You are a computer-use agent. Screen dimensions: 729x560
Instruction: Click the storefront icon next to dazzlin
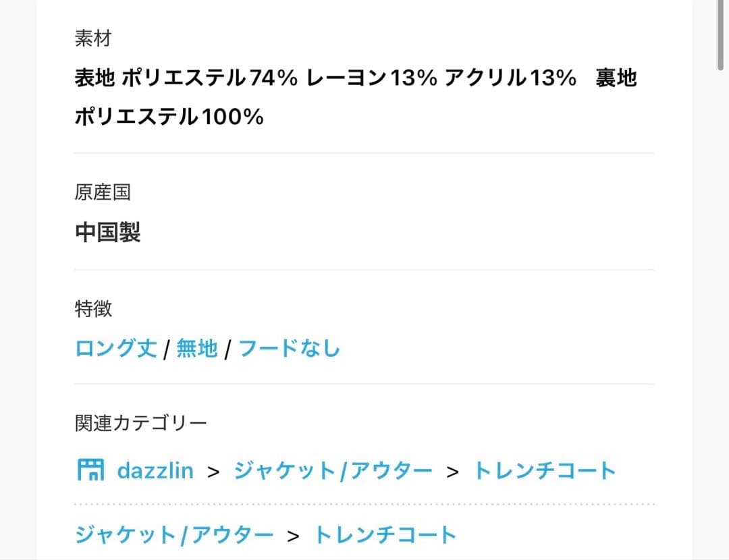point(91,470)
